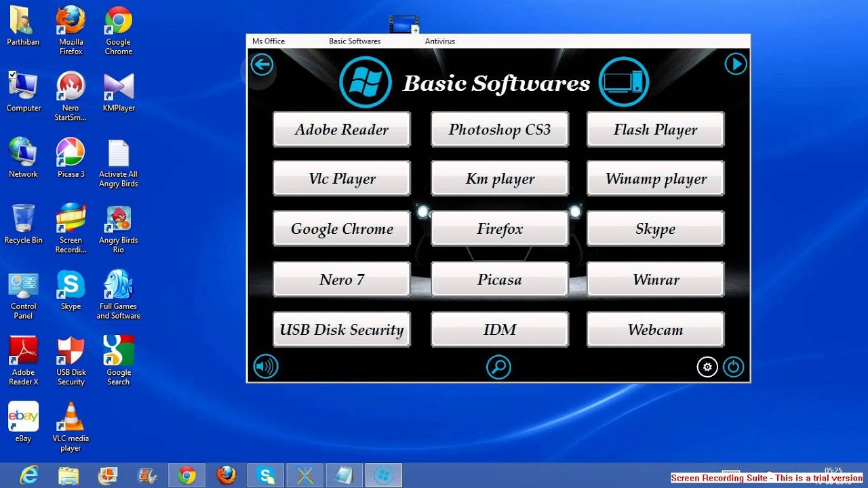Click the Skype taskbar icon

(266, 476)
